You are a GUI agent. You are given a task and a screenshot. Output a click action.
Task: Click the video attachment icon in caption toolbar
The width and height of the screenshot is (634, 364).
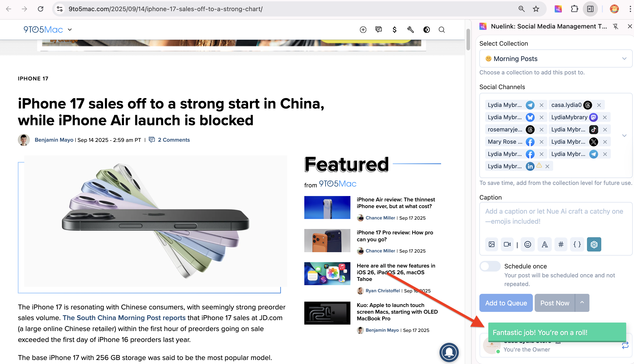pos(507,244)
